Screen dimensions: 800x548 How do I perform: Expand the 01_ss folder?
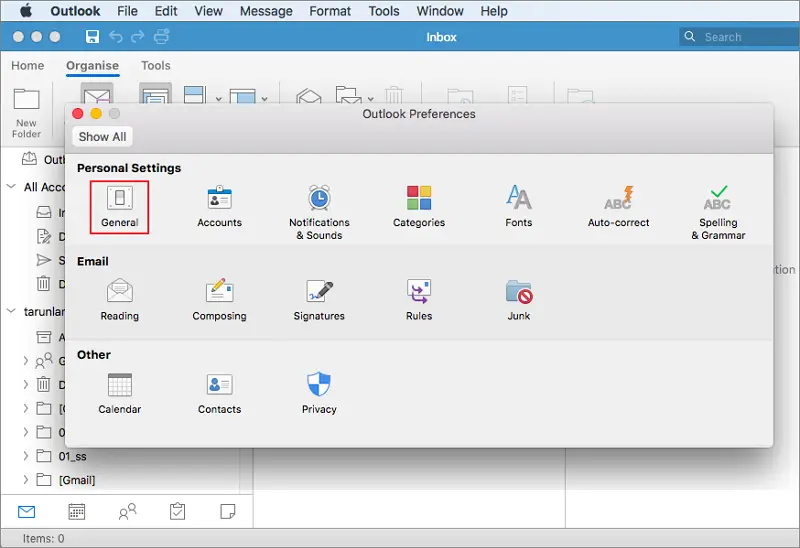tap(26, 456)
